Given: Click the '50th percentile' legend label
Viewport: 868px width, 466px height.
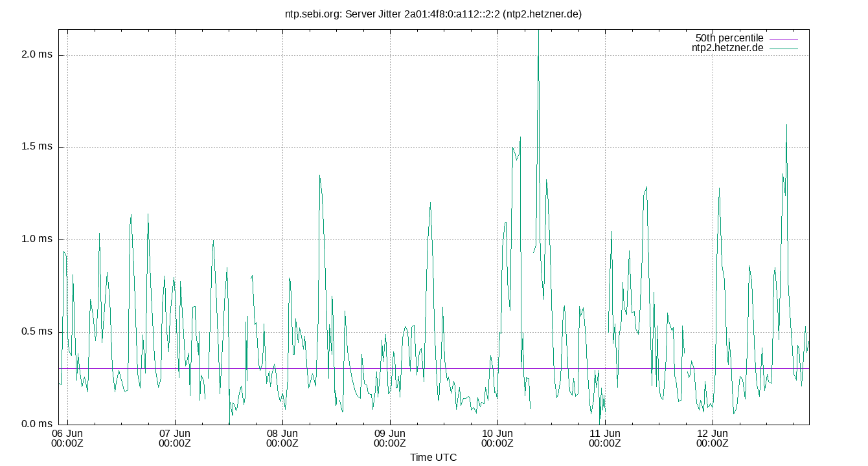Looking at the screenshot, I should coord(729,38).
